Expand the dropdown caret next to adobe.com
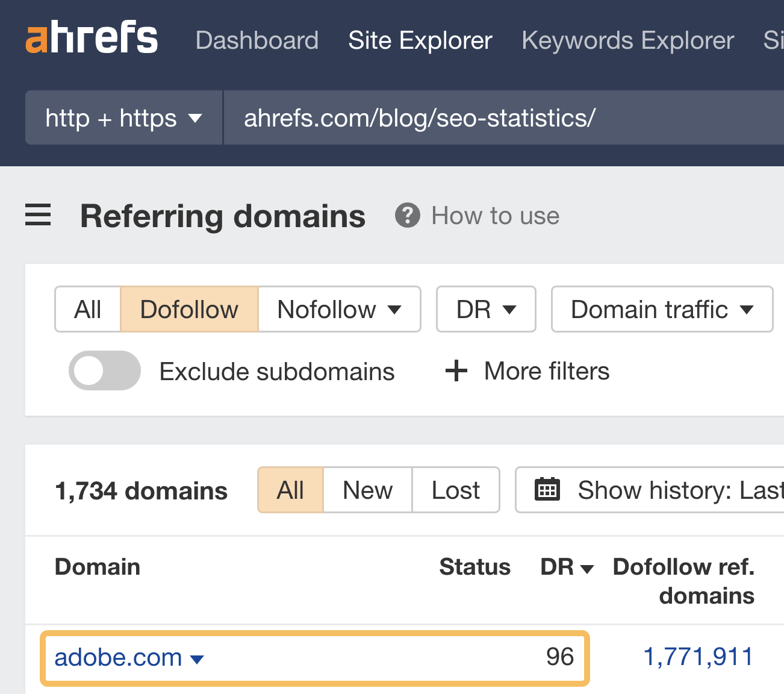 [197, 660]
